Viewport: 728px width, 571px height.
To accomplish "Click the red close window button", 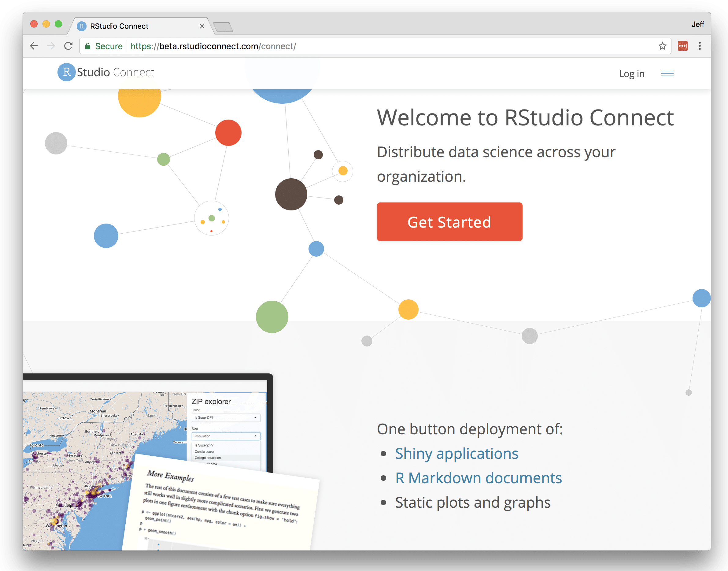I will (x=34, y=24).
